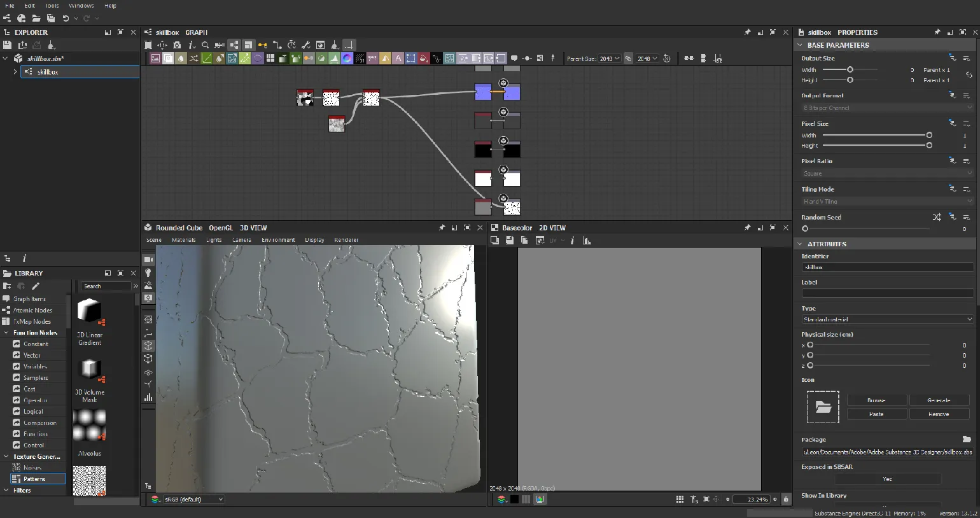Image resolution: width=980 pixels, height=518 pixels.
Task: Expand the skillbox graph tree item
Action: pos(15,72)
